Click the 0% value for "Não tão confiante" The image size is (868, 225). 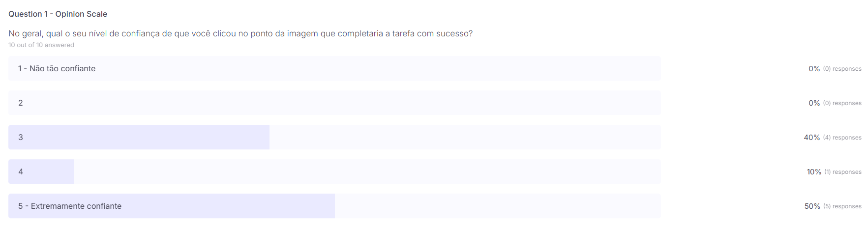coord(814,69)
